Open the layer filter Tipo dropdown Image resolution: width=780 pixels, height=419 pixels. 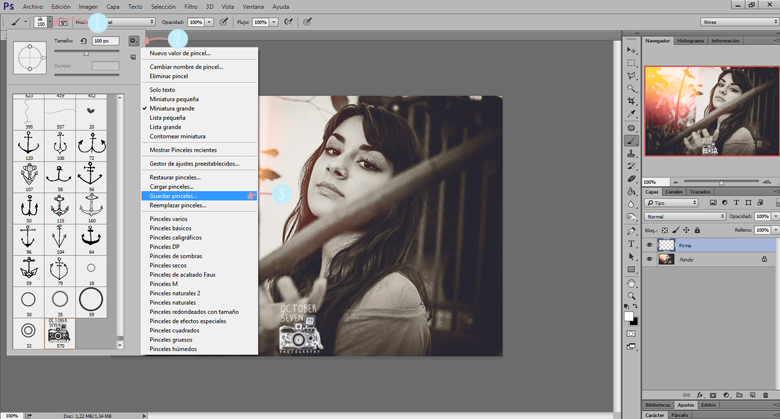(672, 203)
